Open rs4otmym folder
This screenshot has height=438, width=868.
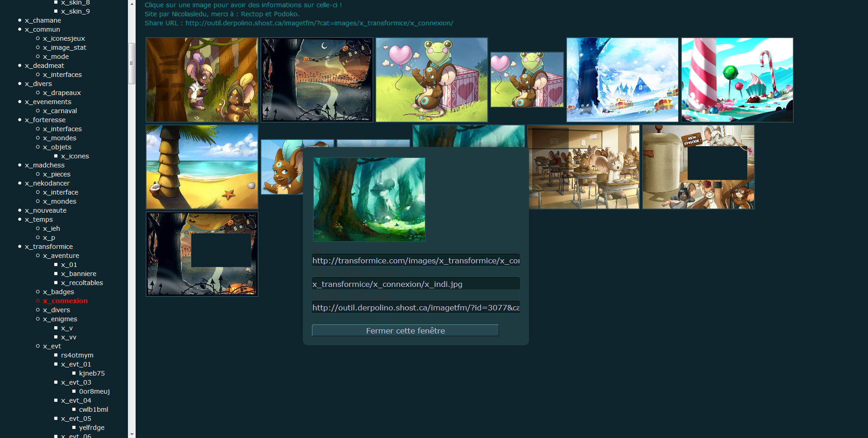77,355
